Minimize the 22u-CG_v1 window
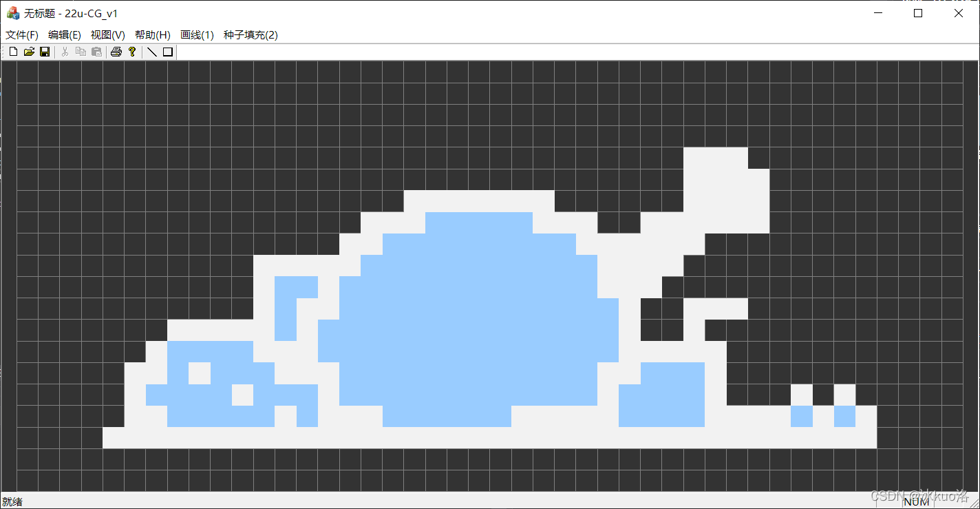 (877, 13)
